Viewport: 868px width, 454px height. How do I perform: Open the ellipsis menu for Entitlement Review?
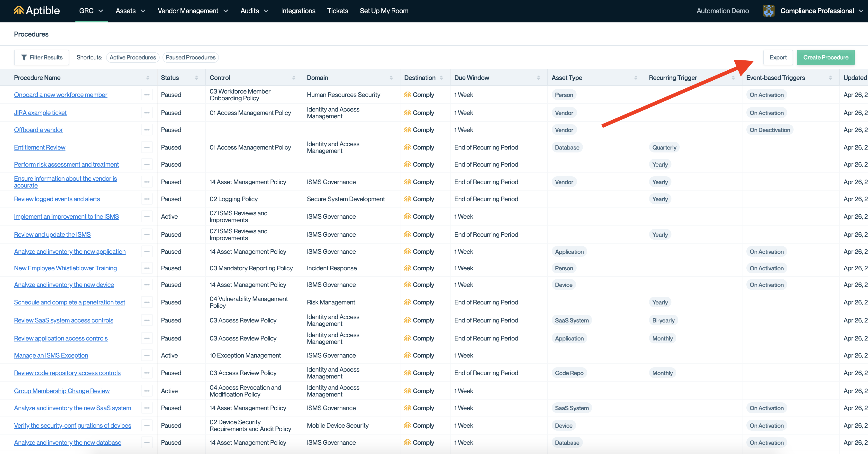(x=147, y=147)
